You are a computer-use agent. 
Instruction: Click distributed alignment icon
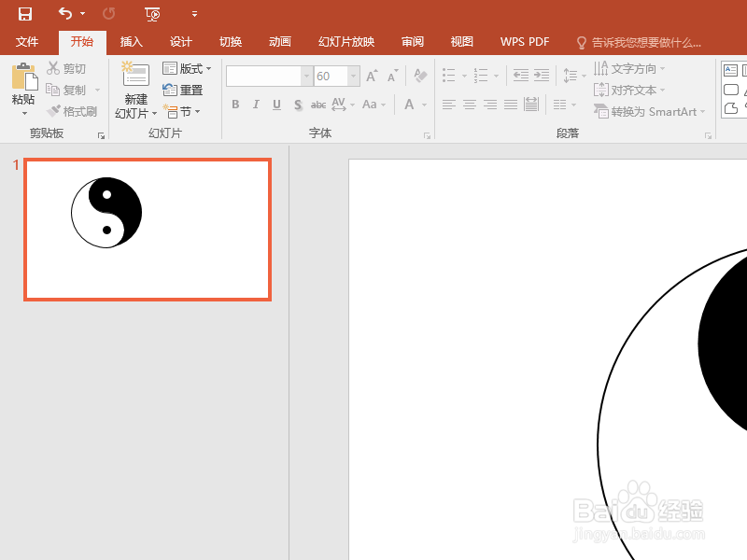click(x=530, y=105)
